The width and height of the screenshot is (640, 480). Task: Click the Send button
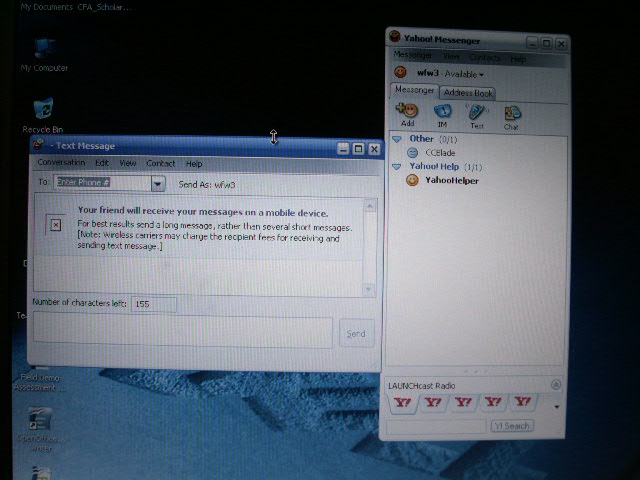pos(356,333)
